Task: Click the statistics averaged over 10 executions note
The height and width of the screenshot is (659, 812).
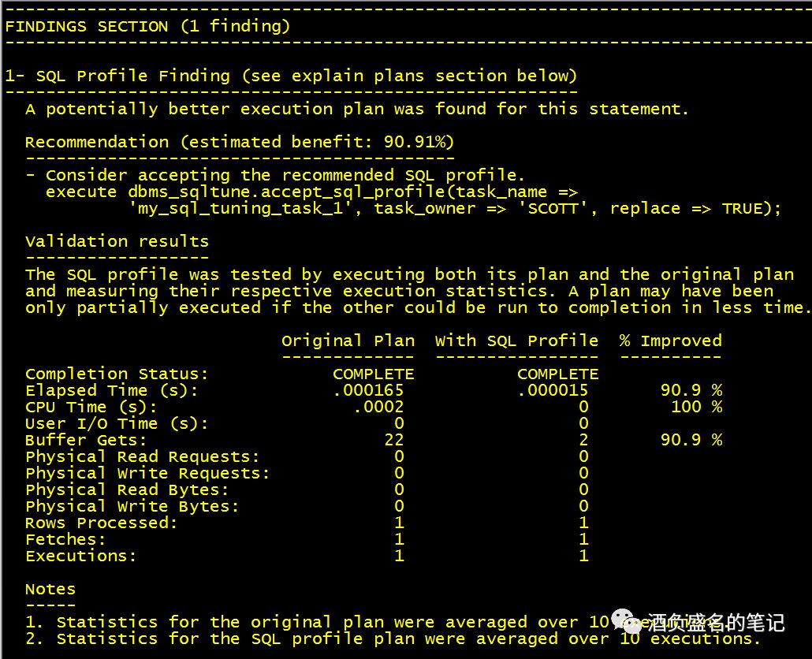Action: tap(315, 621)
